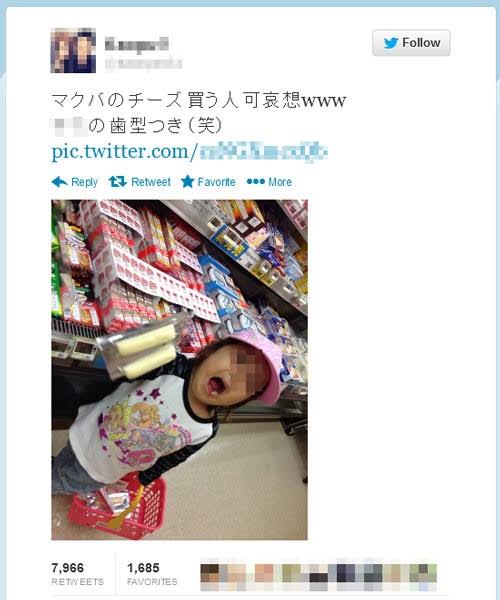Viewport: 500px width, 600px height.
Task: Click the Reply arrow icon
Action: 59,182
